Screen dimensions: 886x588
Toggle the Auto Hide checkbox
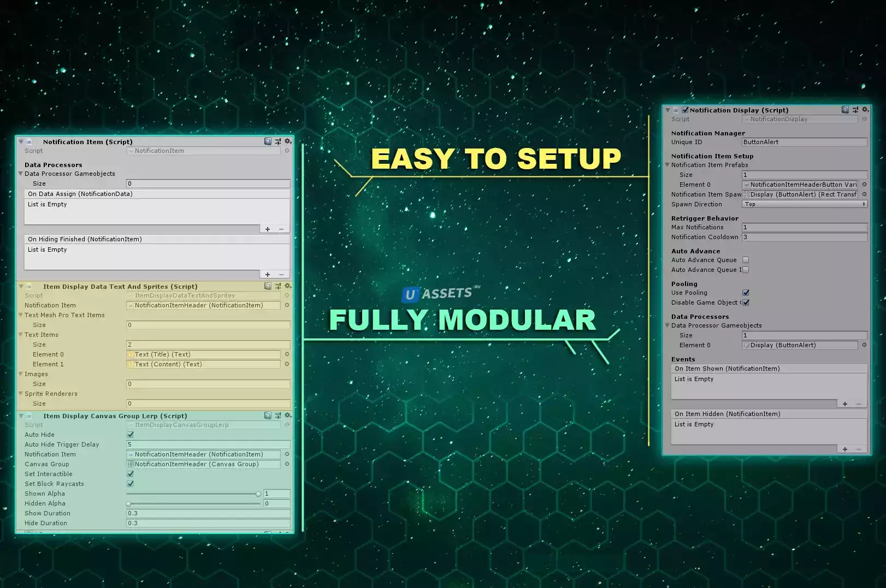click(x=131, y=435)
